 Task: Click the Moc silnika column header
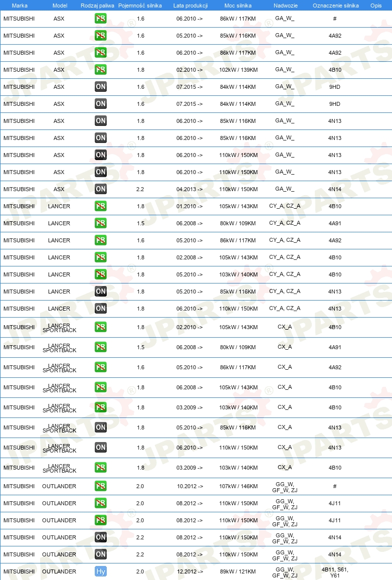click(238, 6)
